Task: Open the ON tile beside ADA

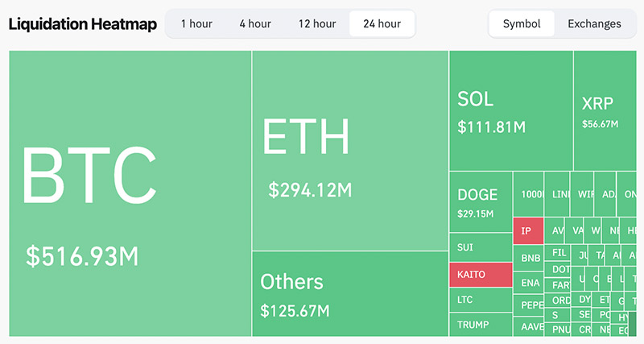Action: tap(627, 194)
